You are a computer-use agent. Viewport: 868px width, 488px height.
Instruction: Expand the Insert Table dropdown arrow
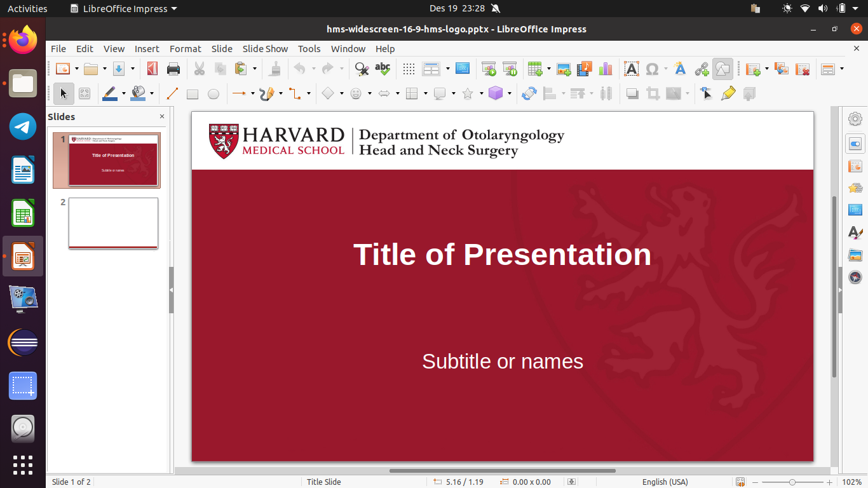tap(548, 69)
